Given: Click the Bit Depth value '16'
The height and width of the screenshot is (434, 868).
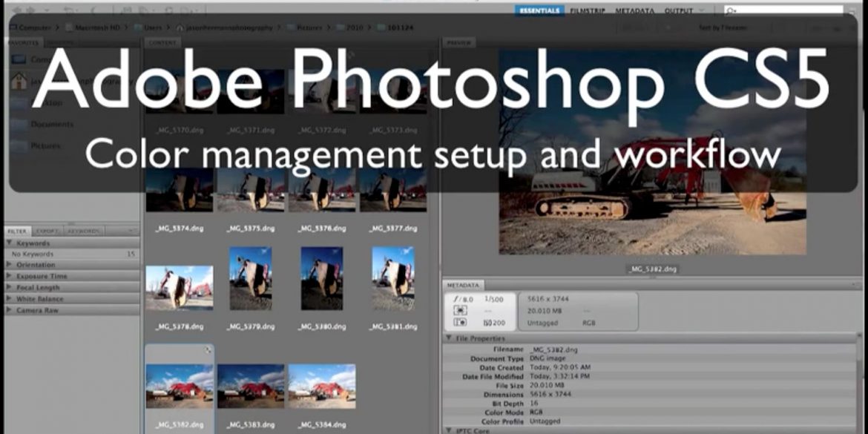Looking at the screenshot, I should tap(533, 404).
